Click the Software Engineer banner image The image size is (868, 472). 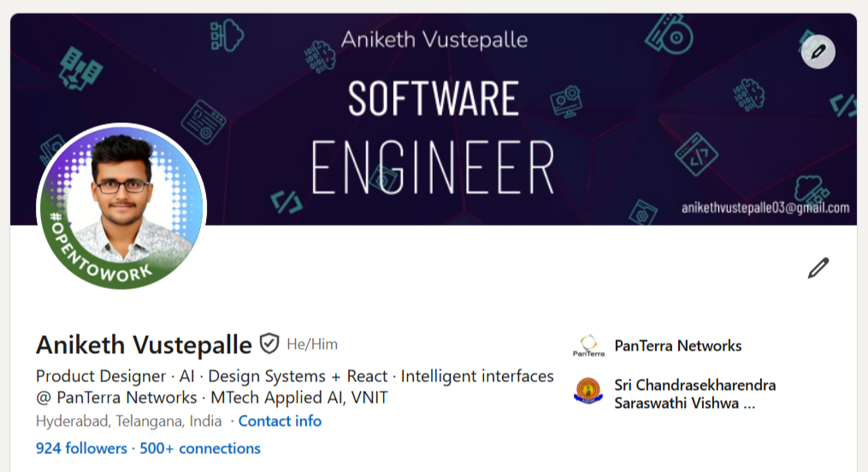[434, 119]
